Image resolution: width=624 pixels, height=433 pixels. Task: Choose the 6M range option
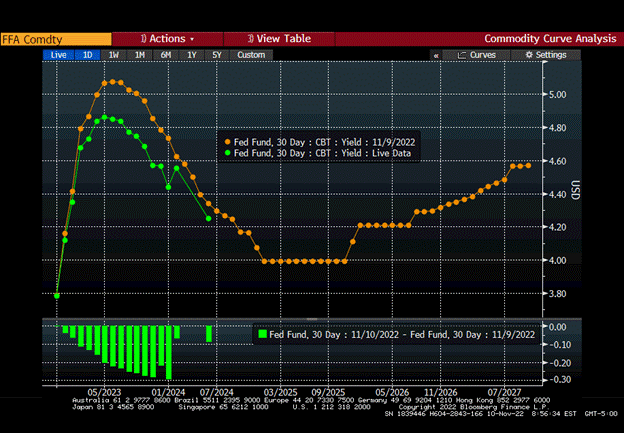tap(166, 55)
